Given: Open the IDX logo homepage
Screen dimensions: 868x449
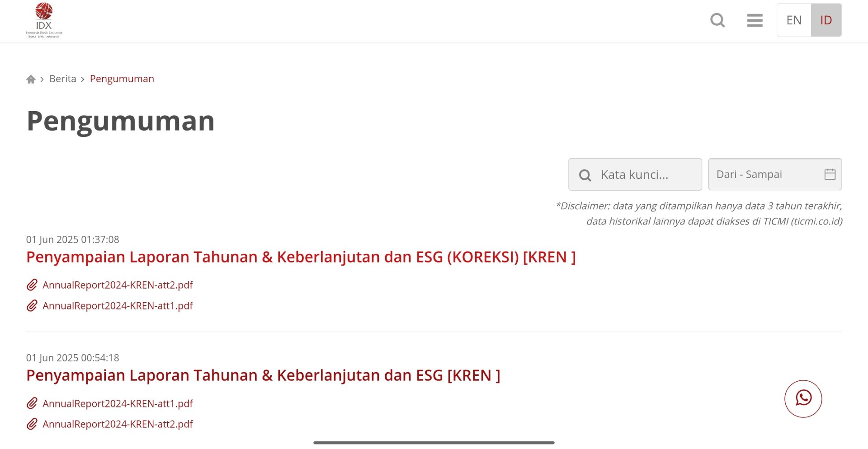Looking at the screenshot, I should point(44,20).
